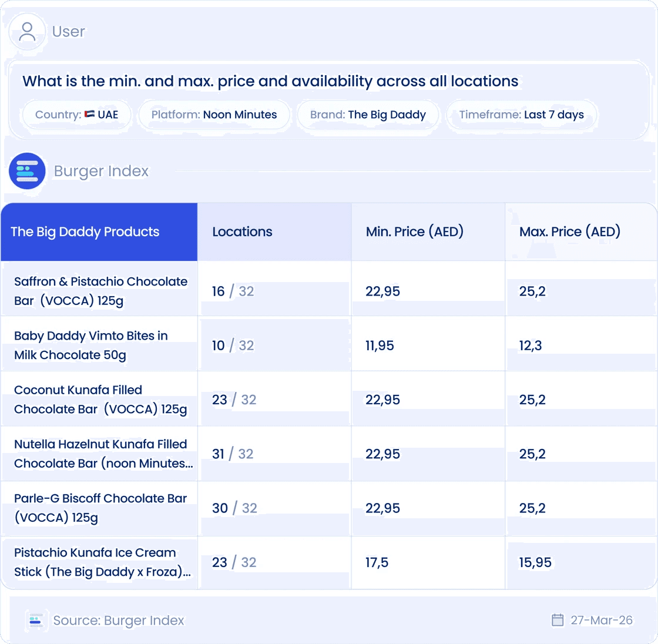Click the Burger Index logo icon
The height and width of the screenshot is (644, 658).
click(27, 171)
